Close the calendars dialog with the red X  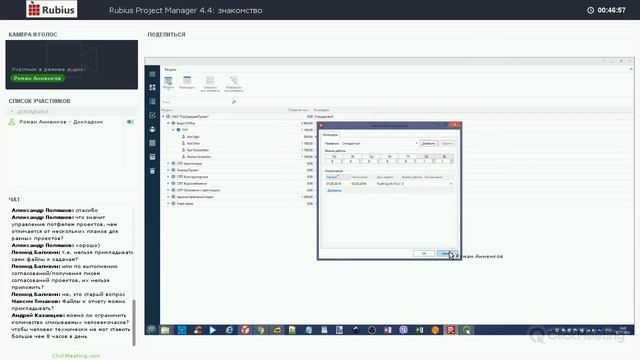455,125
